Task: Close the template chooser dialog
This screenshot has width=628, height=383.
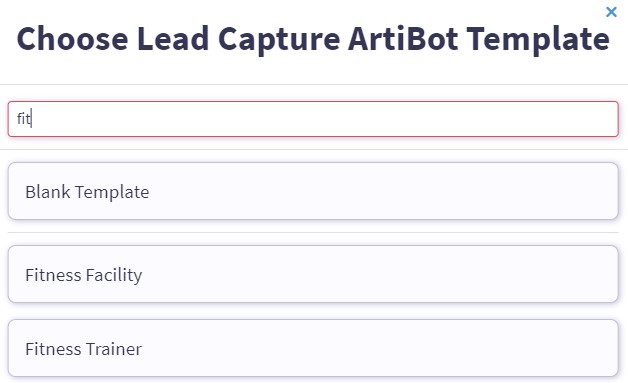Action: pyautogui.click(x=611, y=12)
